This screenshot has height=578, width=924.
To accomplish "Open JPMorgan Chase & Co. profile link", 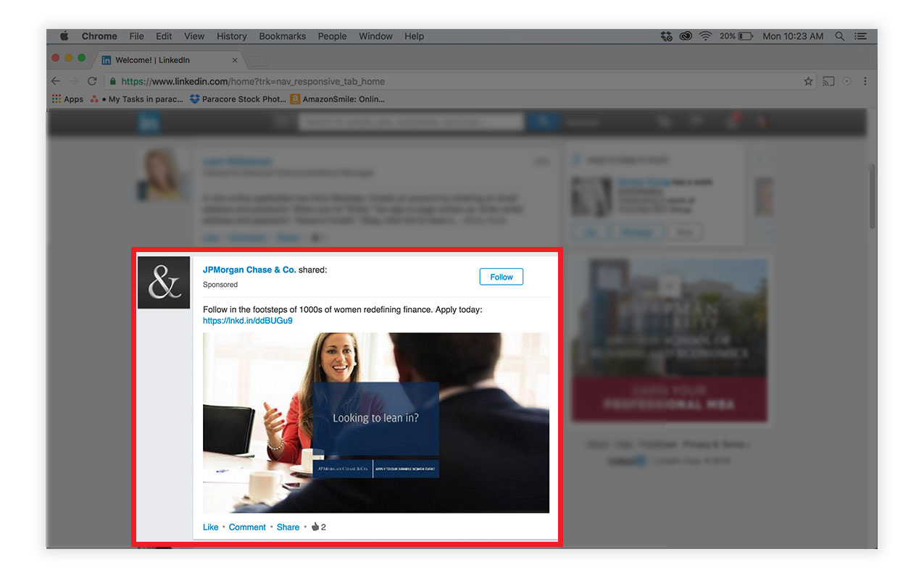I will (x=249, y=269).
